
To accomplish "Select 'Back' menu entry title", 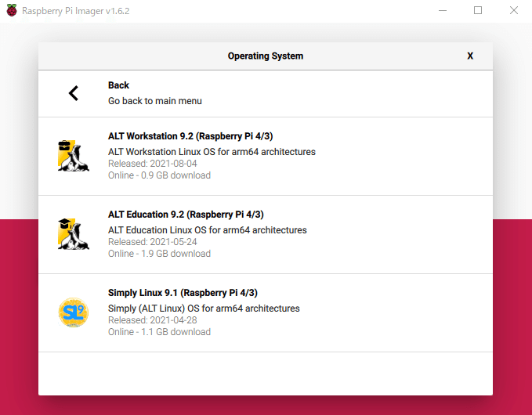I will tap(118, 85).
